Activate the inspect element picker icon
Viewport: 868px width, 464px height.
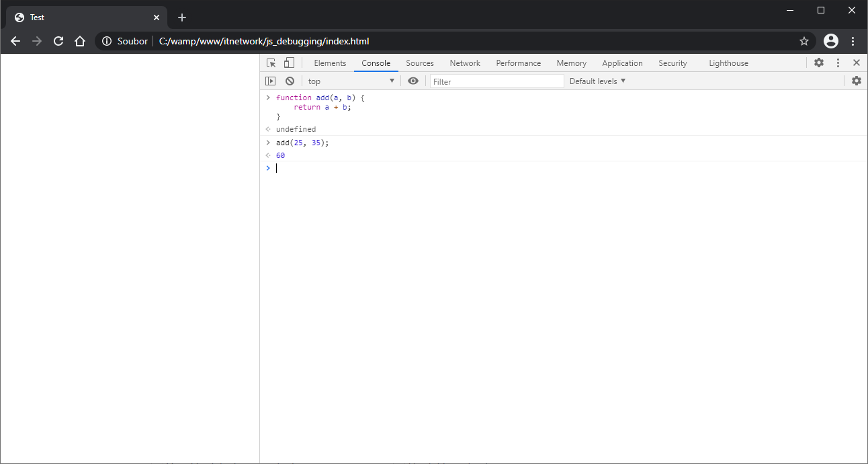click(271, 63)
